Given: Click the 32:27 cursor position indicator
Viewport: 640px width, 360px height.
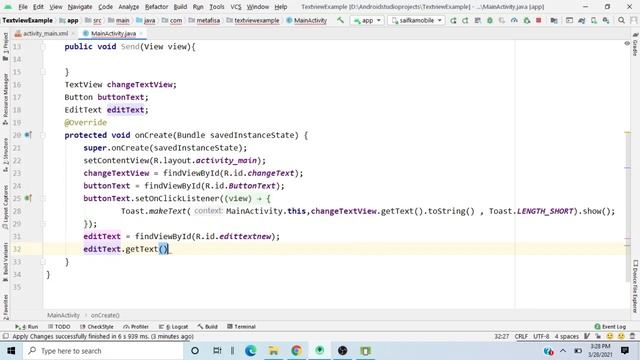Looking at the screenshot, I should 502,337.
